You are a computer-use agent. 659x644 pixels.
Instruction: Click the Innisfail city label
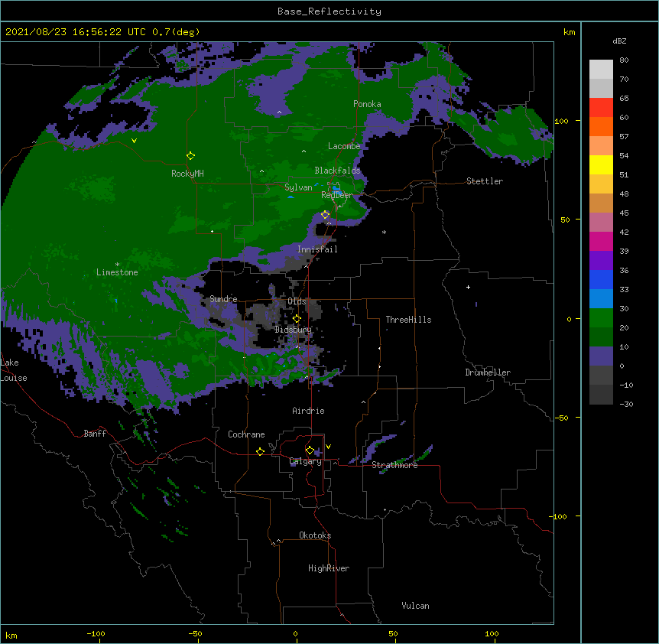317,249
